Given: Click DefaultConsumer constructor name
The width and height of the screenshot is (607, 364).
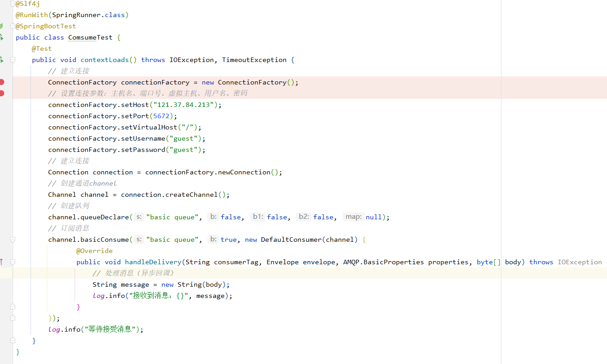Looking at the screenshot, I should pos(291,240).
